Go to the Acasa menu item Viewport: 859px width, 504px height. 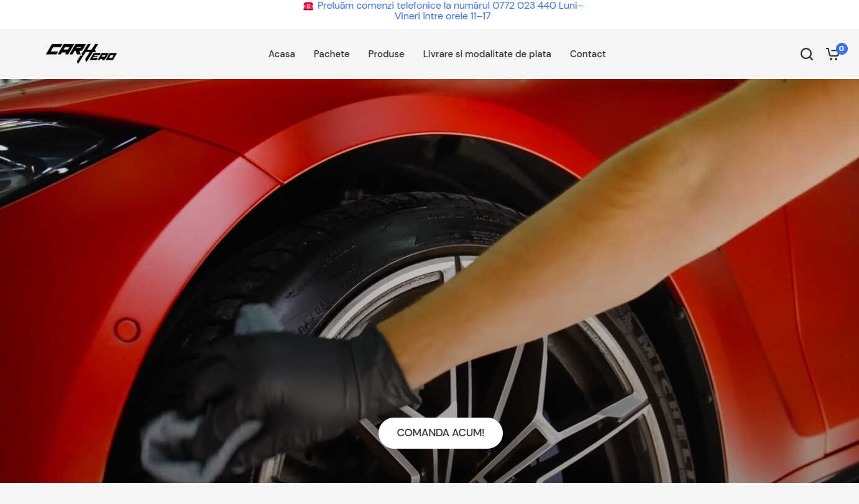(x=282, y=54)
